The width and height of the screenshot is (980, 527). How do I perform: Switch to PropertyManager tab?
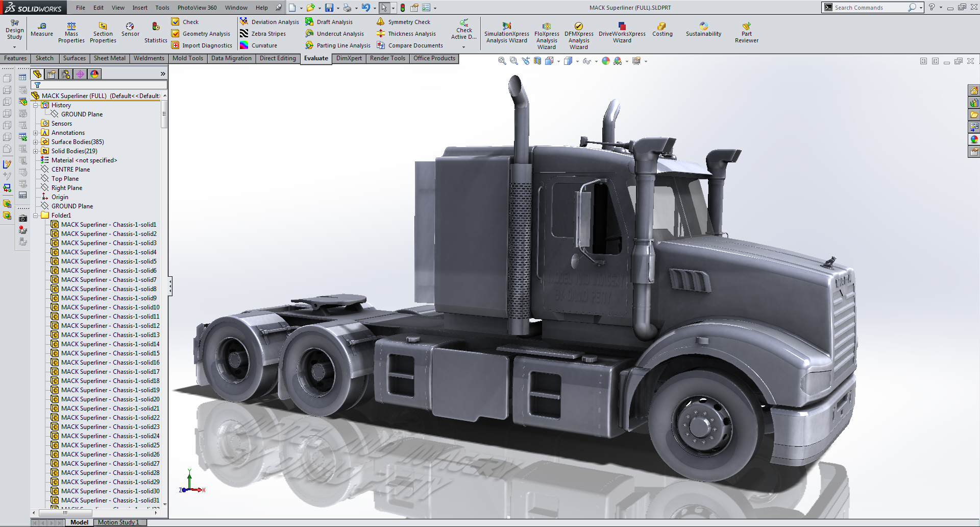point(52,74)
